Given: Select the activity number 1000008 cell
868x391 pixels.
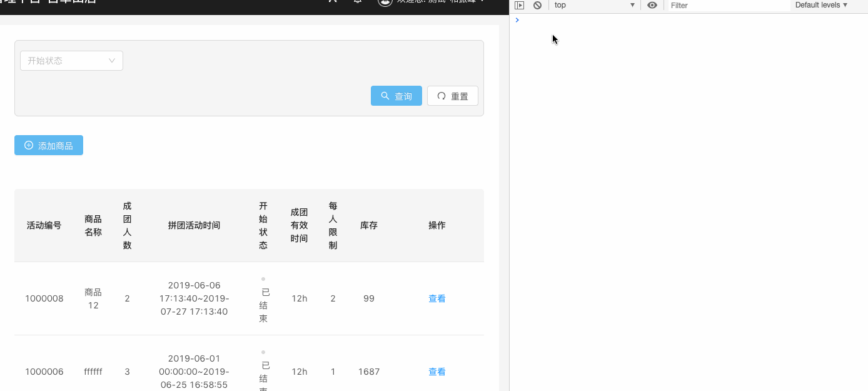Looking at the screenshot, I should tap(44, 298).
